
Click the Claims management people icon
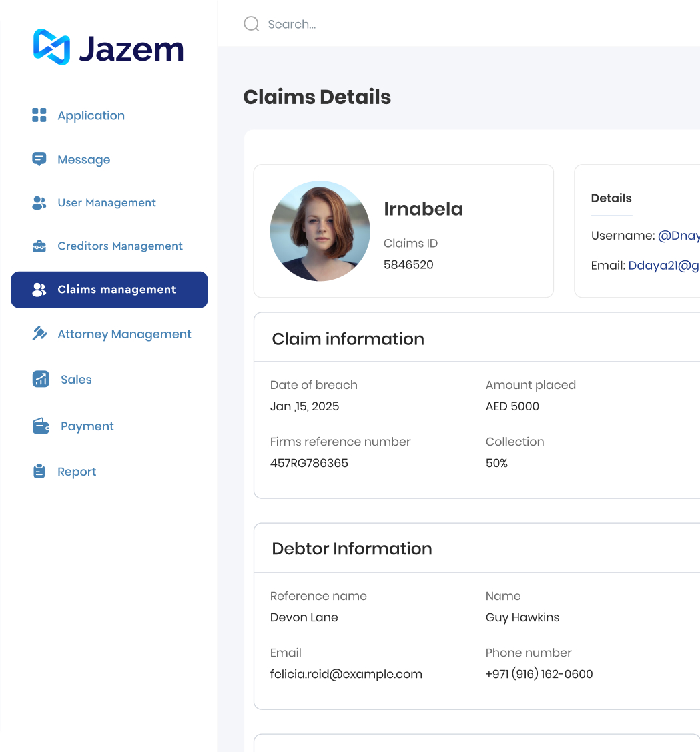[x=39, y=290]
